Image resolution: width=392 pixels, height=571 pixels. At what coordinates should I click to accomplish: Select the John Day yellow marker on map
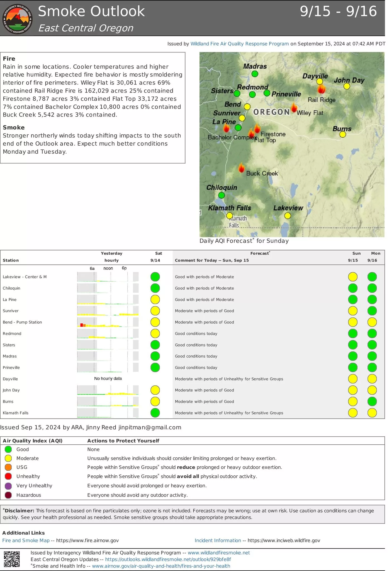coord(347,86)
